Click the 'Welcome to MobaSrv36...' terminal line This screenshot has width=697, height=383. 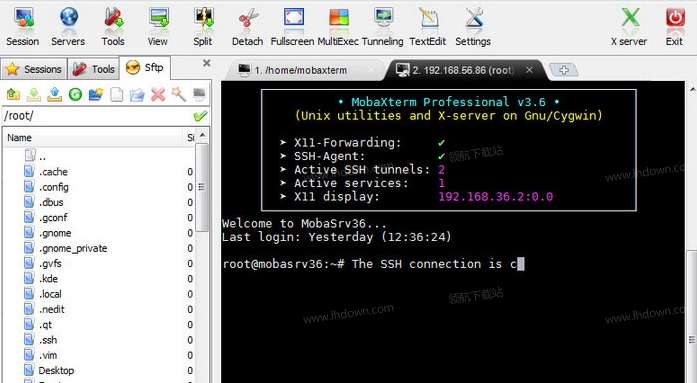[304, 223]
